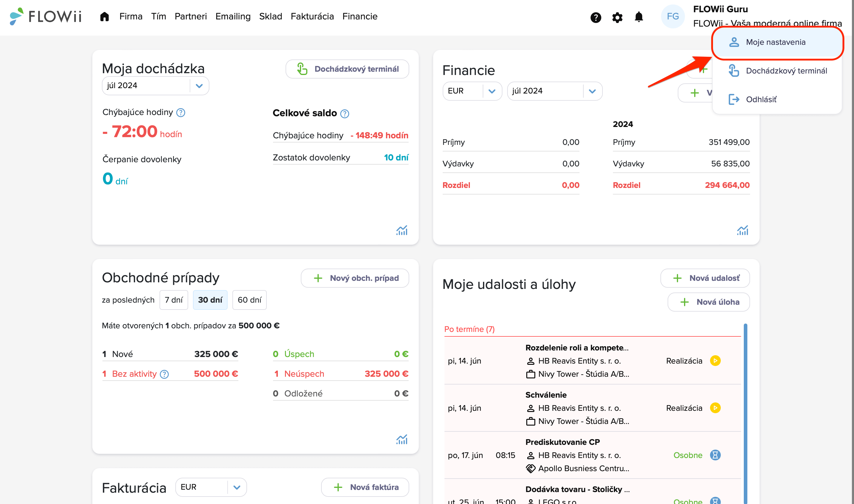Click the 2024 Rozdiel 294 664,00 value
The width and height of the screenshot is (854, 504).
tap(727, 185)
